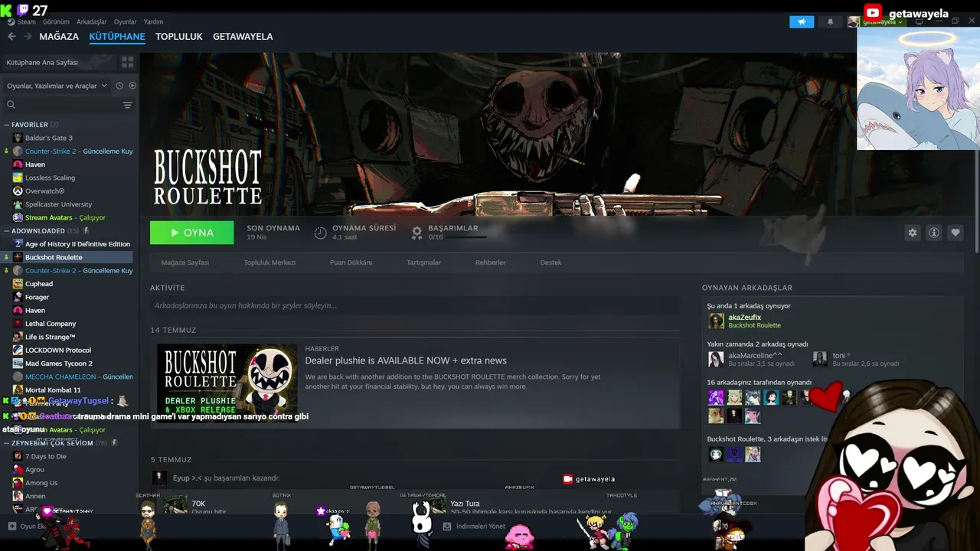The image size is (980, 551).
Task: Open Big Picture mode monitor icon
Action: tap(920, 21)
